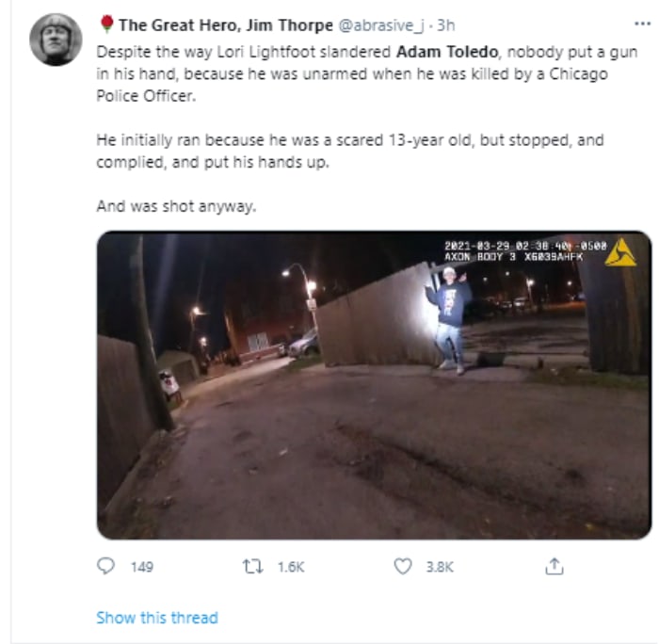The height and width of the screenshot is (644, 659).
Task: Click the 149 replies count
Action: (x=141, y=567)
